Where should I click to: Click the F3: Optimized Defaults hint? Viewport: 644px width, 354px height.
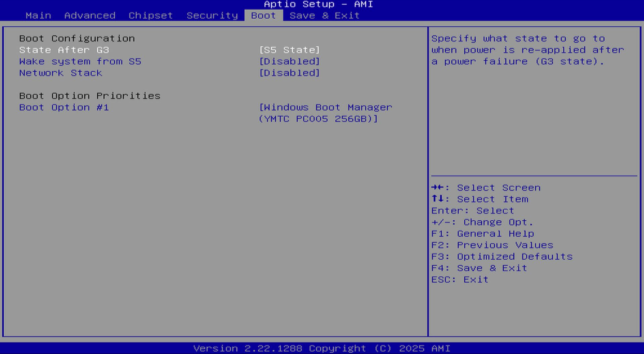[502, 257]
